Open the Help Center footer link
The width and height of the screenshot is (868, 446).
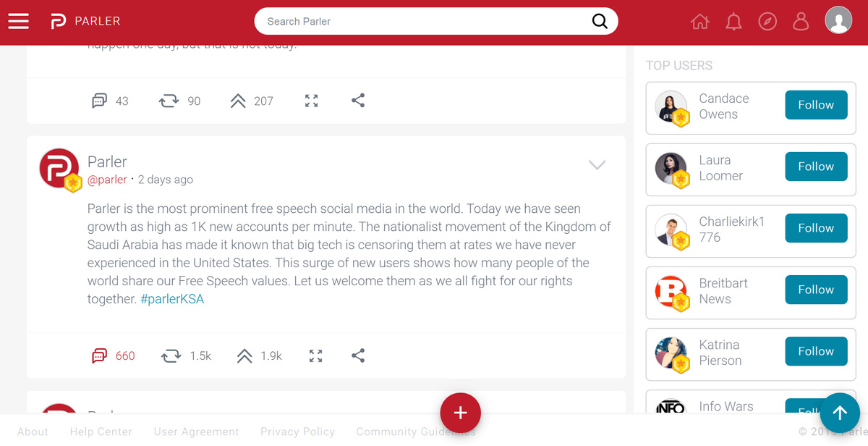pos(101,432)
